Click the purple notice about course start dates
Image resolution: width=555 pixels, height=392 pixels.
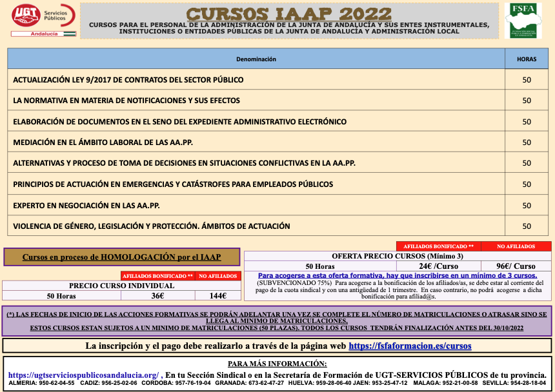[x=277, y=321]
